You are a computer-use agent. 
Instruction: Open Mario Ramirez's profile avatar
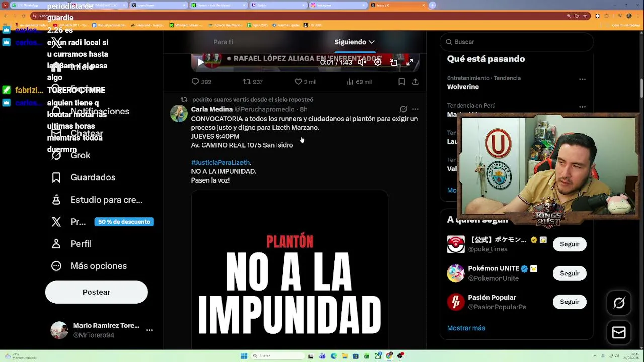tap(59, 330)
